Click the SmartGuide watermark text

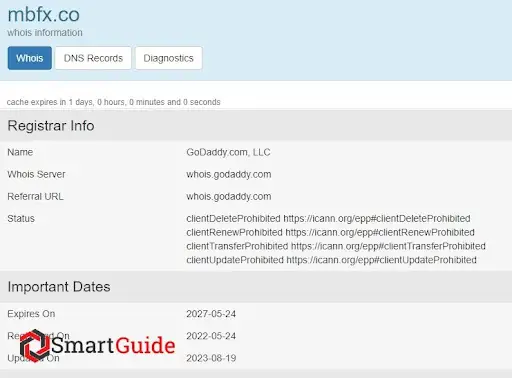(x=113, y=345)
